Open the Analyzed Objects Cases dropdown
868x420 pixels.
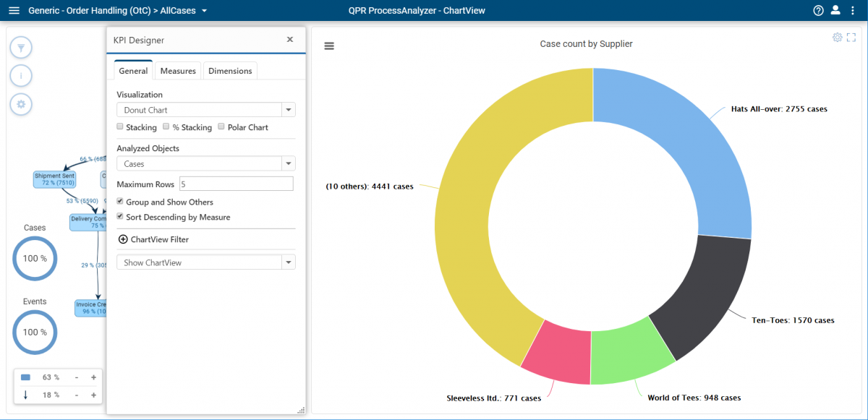[x=206, y=164]
